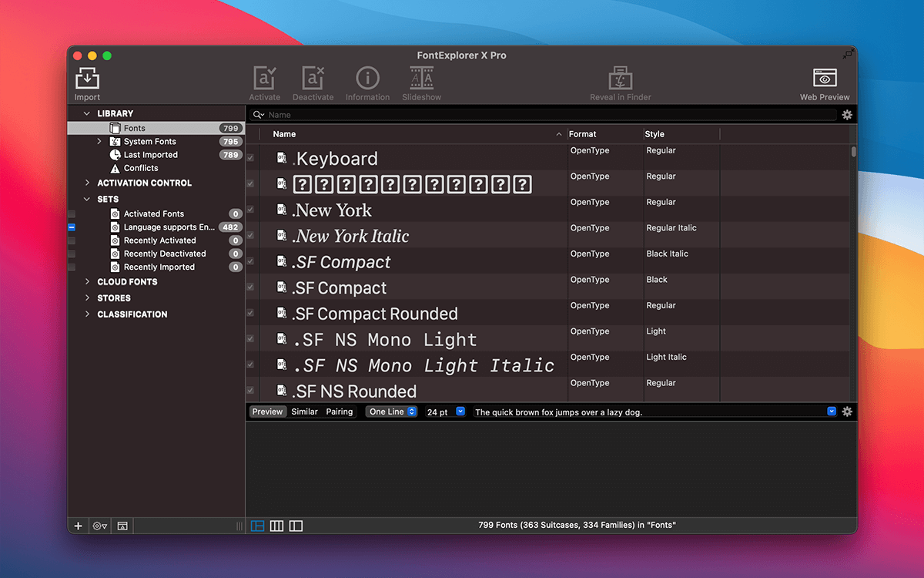Open the sidebar action gear menu
Viewport: 924px width, 578px height.
tap(100, 526)
